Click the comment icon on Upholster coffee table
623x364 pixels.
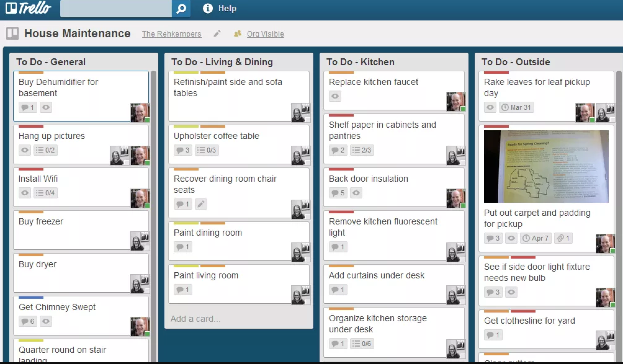click(x=180, y=150)
